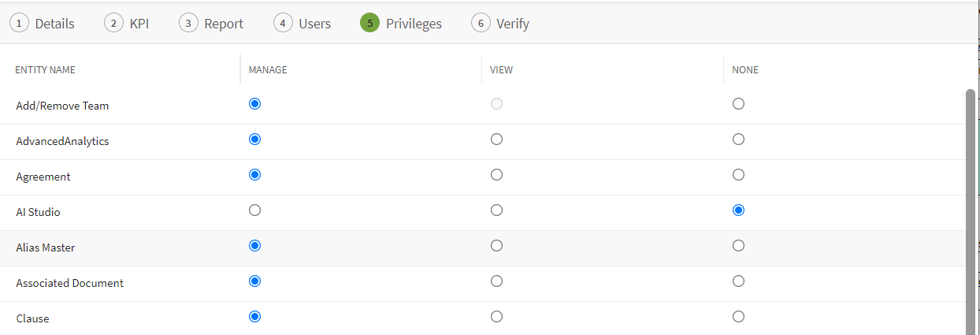980x335 pixels.
Task: Choose View privilege for Agreement
Action: pos(496,175)
